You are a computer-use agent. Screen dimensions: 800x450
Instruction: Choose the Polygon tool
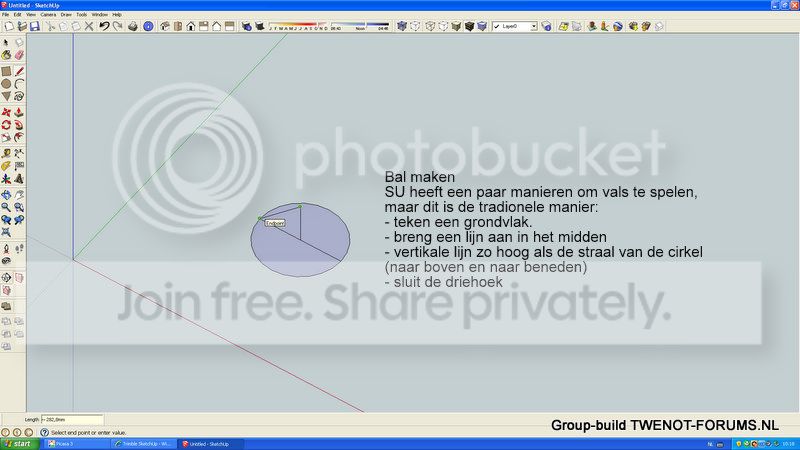point(6,96)
